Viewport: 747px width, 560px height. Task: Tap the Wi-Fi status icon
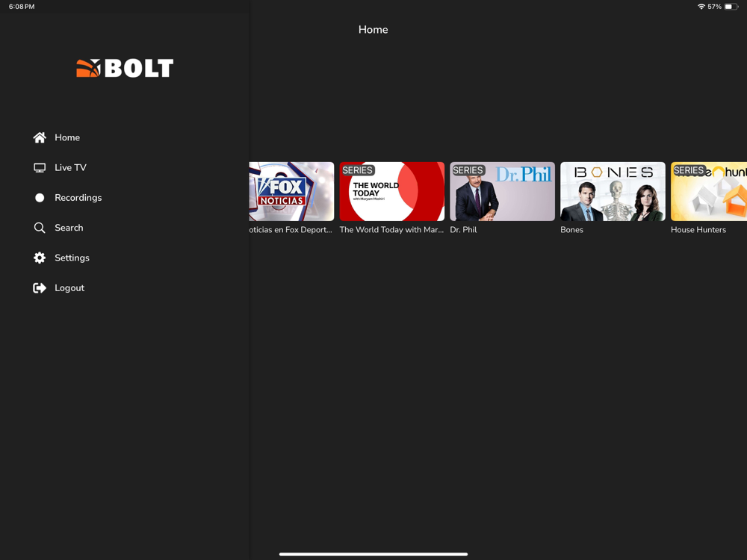point(701,7)
